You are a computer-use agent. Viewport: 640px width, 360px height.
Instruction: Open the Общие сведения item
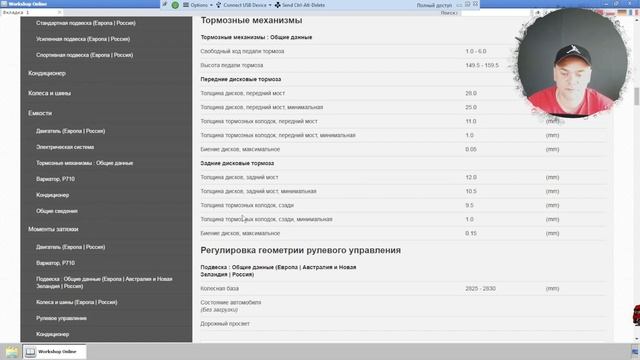coord(57,211)
